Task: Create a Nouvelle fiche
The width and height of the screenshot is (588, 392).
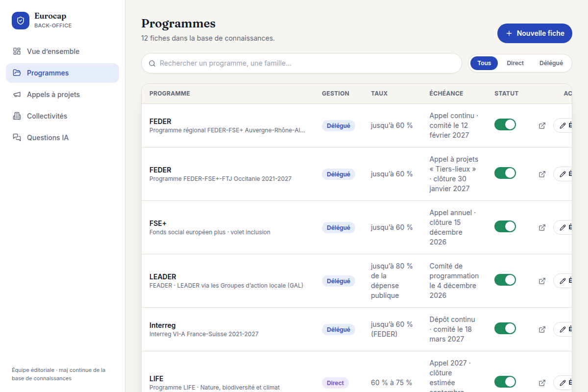Action: click(x=535, y=33)
